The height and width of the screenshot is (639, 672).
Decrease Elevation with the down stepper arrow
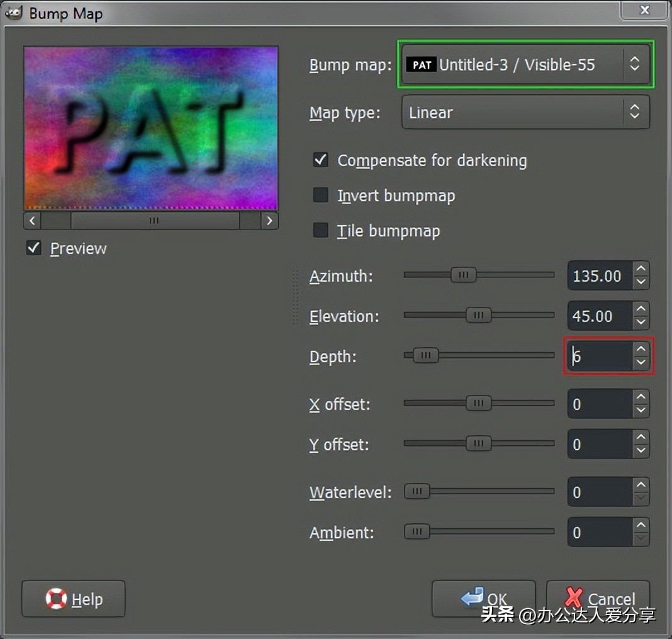click(641, 323)
